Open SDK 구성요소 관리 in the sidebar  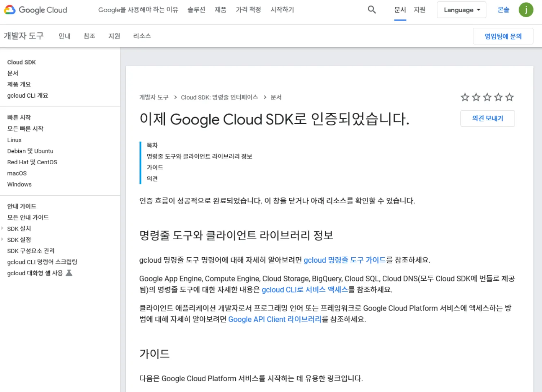pyautogui.click(x=31, y=251)
